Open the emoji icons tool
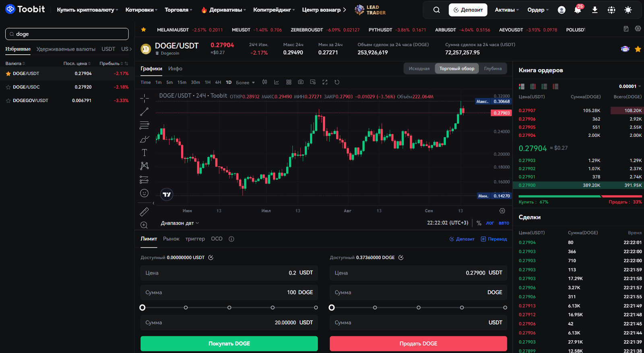The height and width of the screenshot is (353, 644). (144, 193)
